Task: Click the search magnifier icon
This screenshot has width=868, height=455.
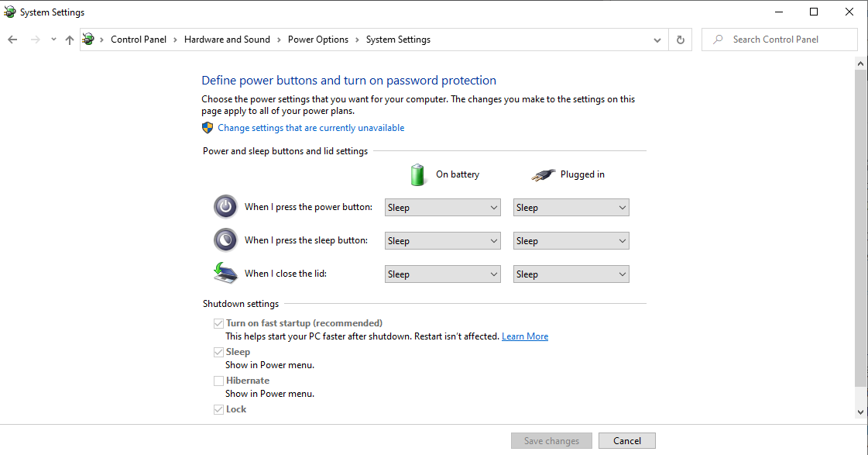Action: pos(718,40)
